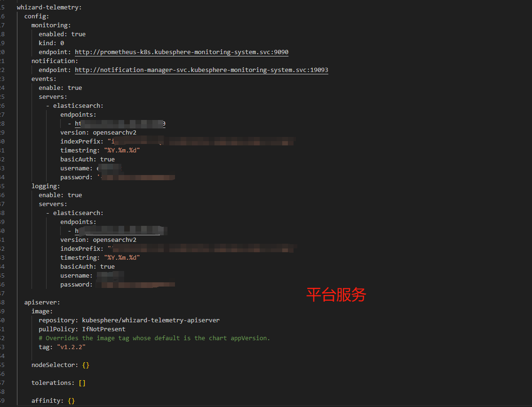
Task: Select the 'monitoring:' key
Action: [51, 25]
